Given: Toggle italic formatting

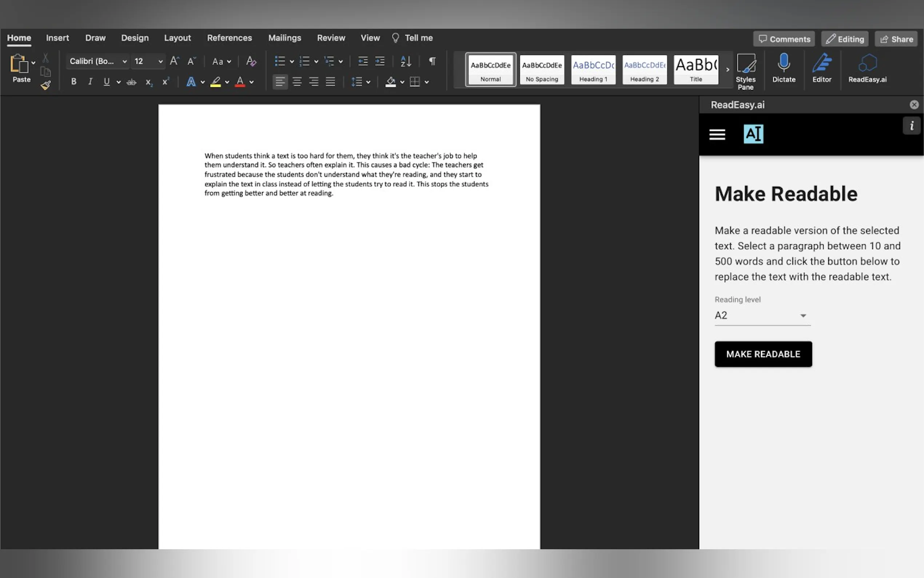Looking at the screenshot, I should coord(90,82).
